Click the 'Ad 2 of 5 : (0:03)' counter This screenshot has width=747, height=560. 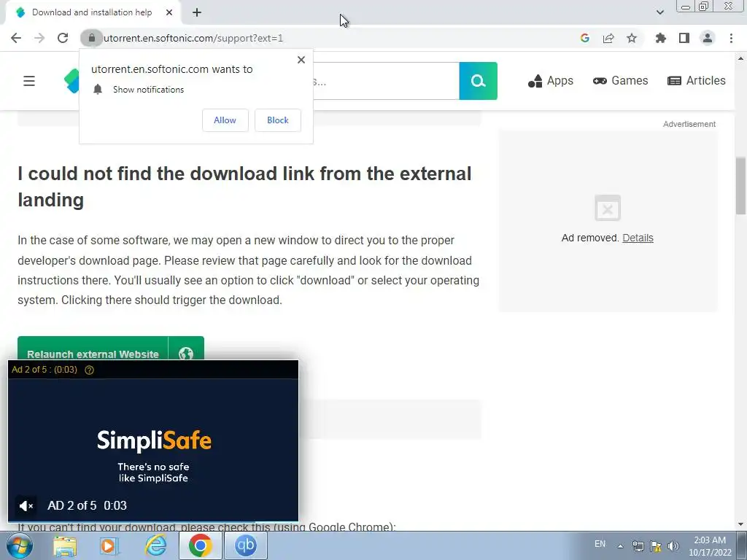tap(44, 370)
